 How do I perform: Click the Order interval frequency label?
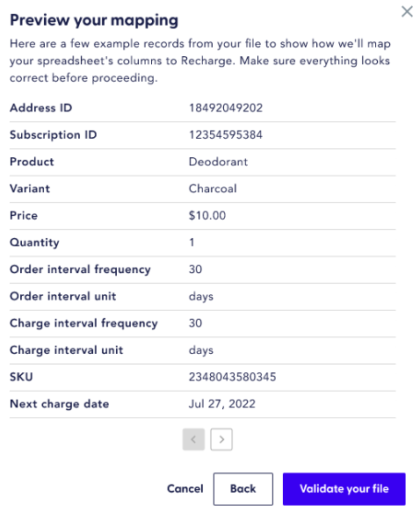[x=80, y=270]
